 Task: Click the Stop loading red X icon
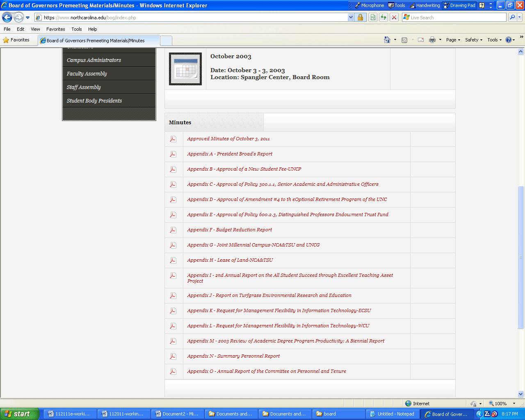pyautogui.click(x=394, y=18)
